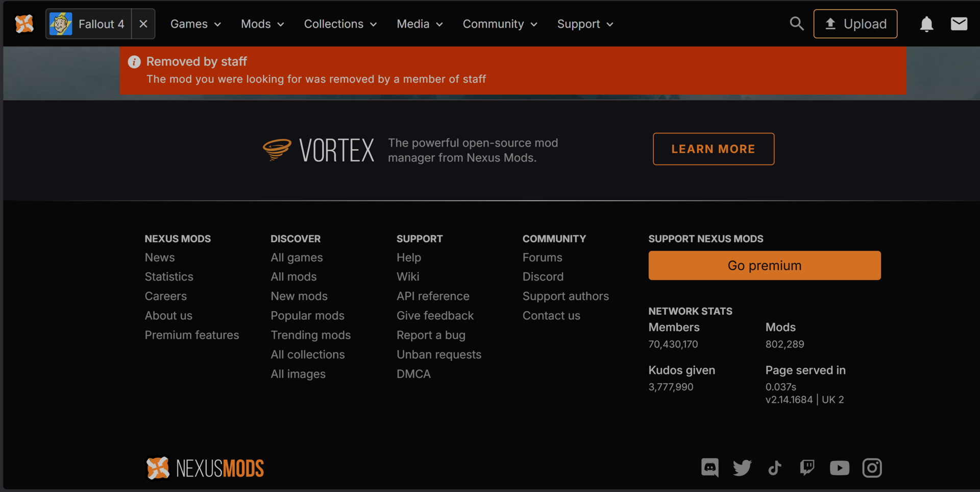This screenshot has height=492, width=980.
Task: Open the Discord link under Community
Action: (x=543, y=277)
